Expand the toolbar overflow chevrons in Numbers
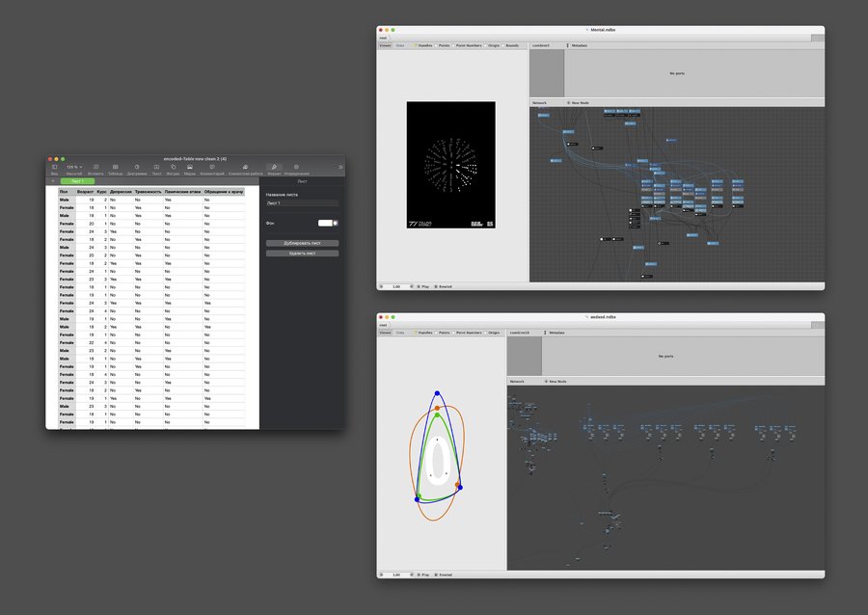868x615 pixels. pos(340,167)
